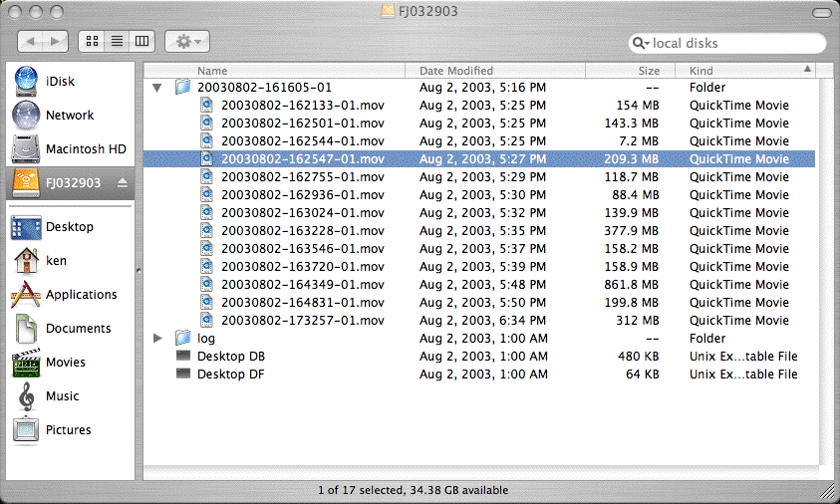This screenshot has width=840, height=504.
Task: Open the Applications folder in sidebar
Action: (x=80, y=295)
